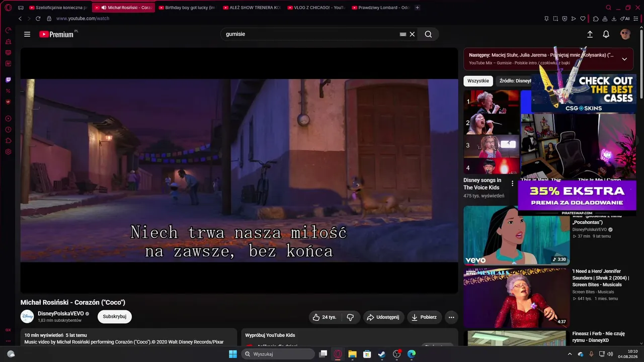
Task: Open Opera AI assistant button
Action: [x=625, y=19]
